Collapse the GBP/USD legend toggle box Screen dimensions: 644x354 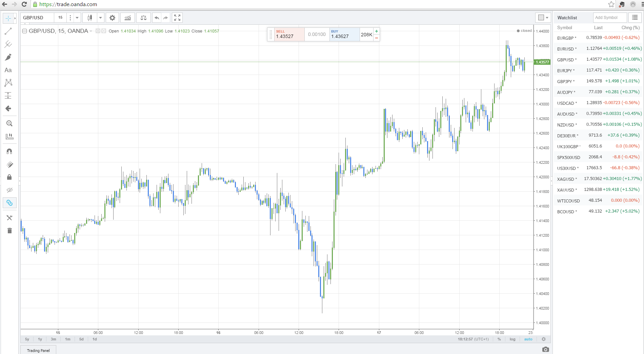24,31
